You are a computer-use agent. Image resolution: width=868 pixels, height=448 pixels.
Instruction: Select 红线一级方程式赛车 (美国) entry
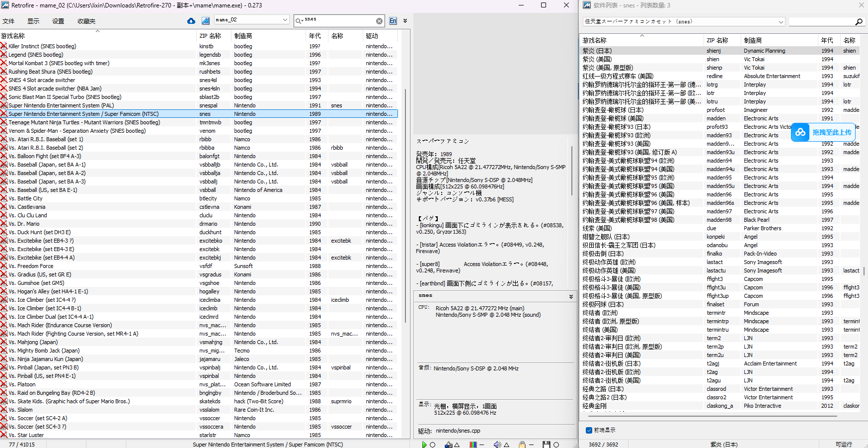tap(720, 76)
